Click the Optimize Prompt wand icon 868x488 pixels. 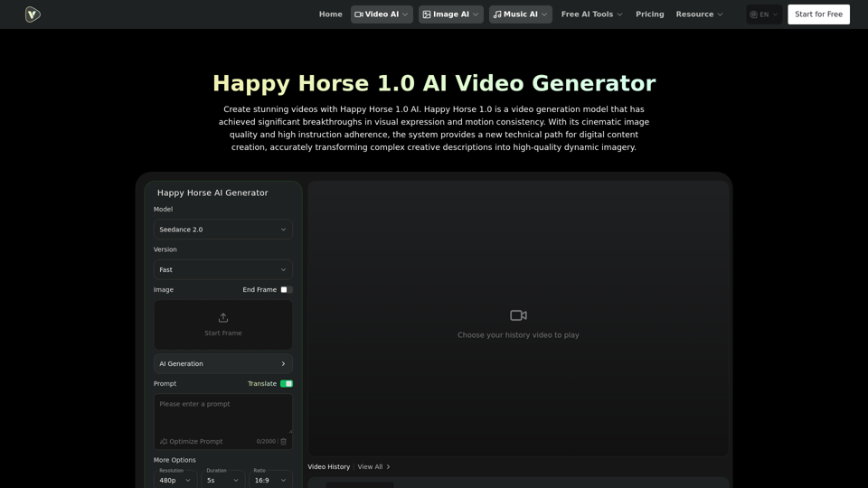click(164, 442)
